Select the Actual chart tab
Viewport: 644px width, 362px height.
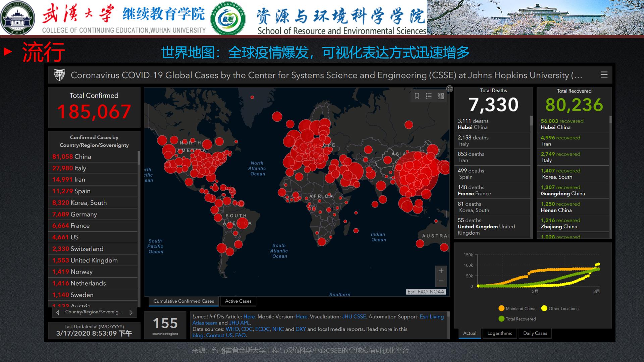470,333
